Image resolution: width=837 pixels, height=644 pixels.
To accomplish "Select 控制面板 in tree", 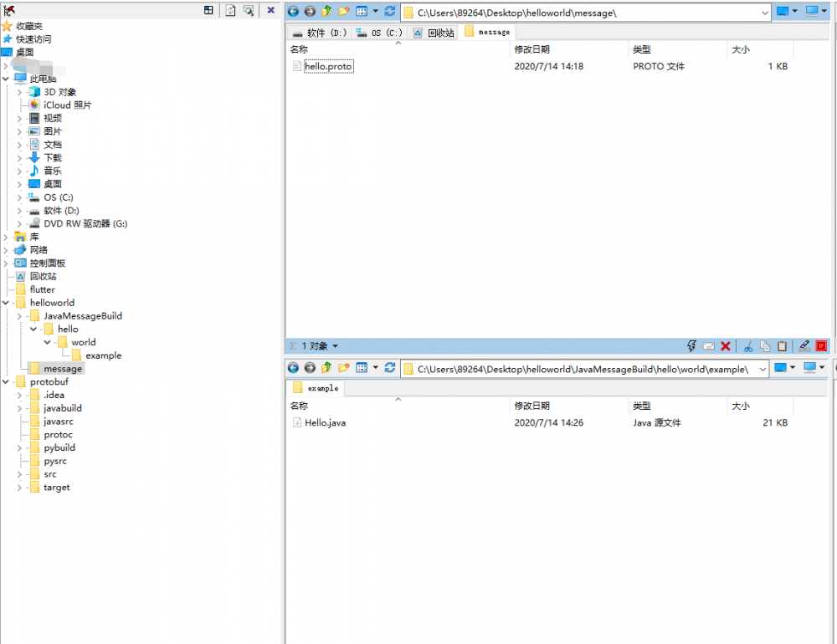I will pyautogui.click(x=48, y=263).
